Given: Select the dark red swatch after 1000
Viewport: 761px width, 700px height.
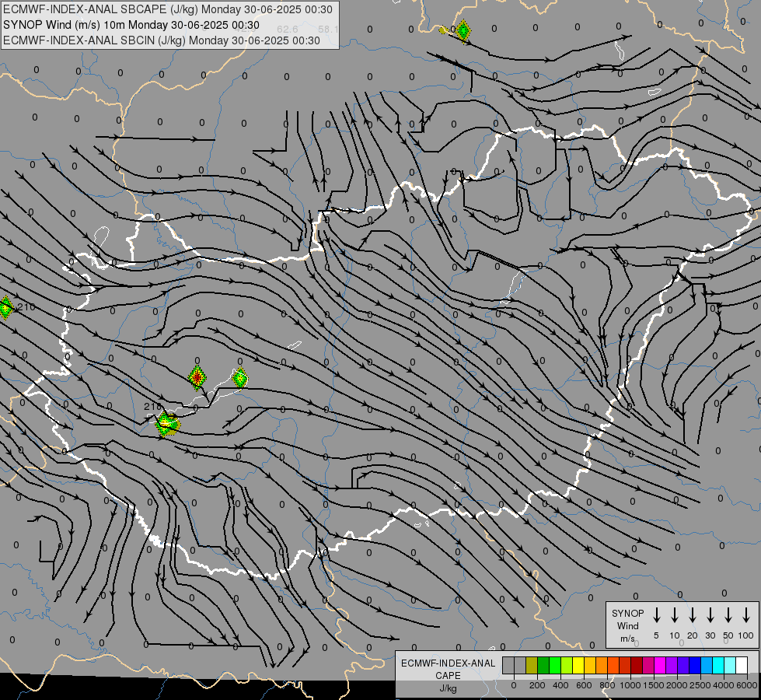Looking at the screenshot, I should click(x=637, y=665).
